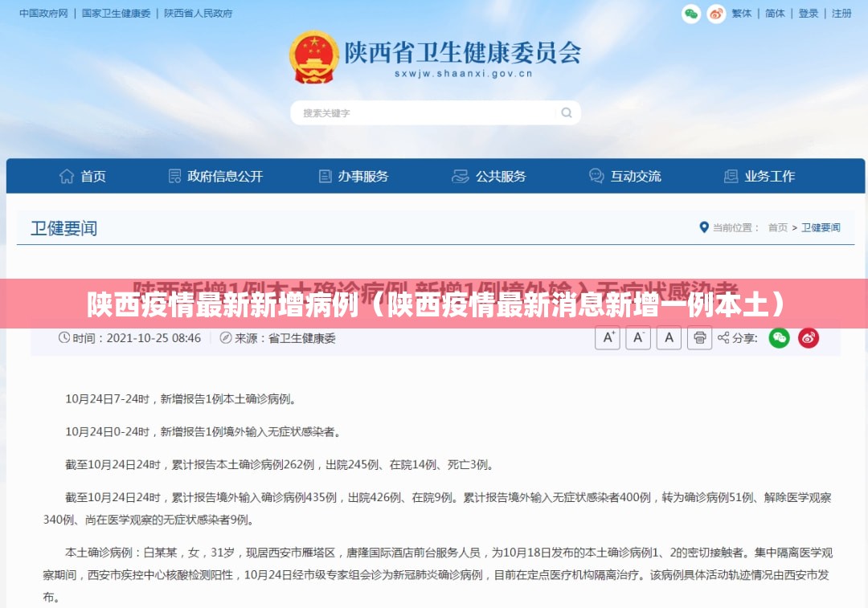Click the date 2021-10-25 08:46
868x608 pixels.
(154, 338)
